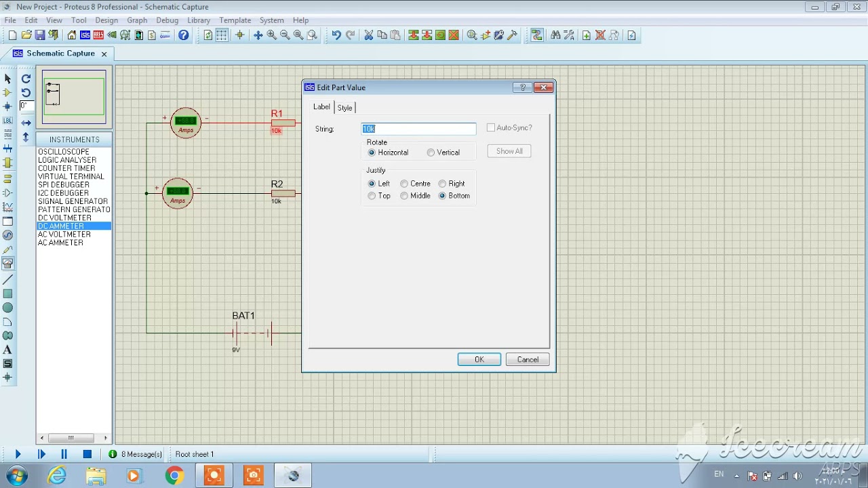This screenshot has height=488, width=868.
Task: Select the 2D Graphics Circle tool
Action: (x=8, y=308)
